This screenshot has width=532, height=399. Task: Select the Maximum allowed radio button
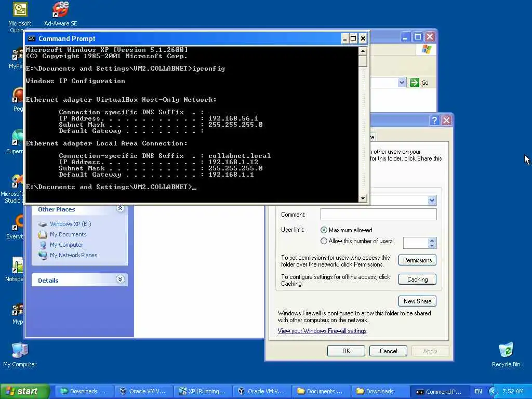pos(324,230)
